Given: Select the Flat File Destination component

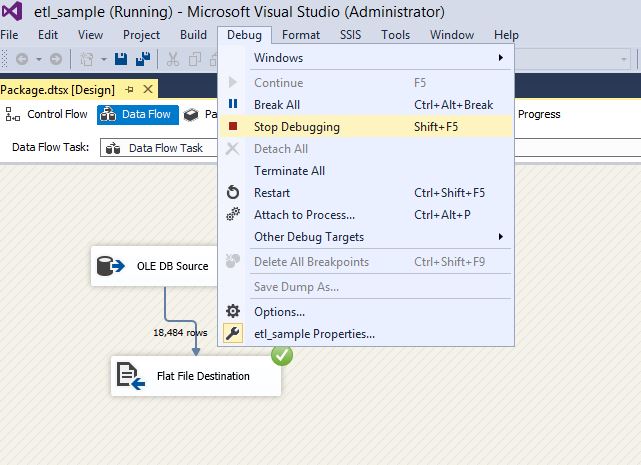Looking at the screenshot, I should coord(195,376).
